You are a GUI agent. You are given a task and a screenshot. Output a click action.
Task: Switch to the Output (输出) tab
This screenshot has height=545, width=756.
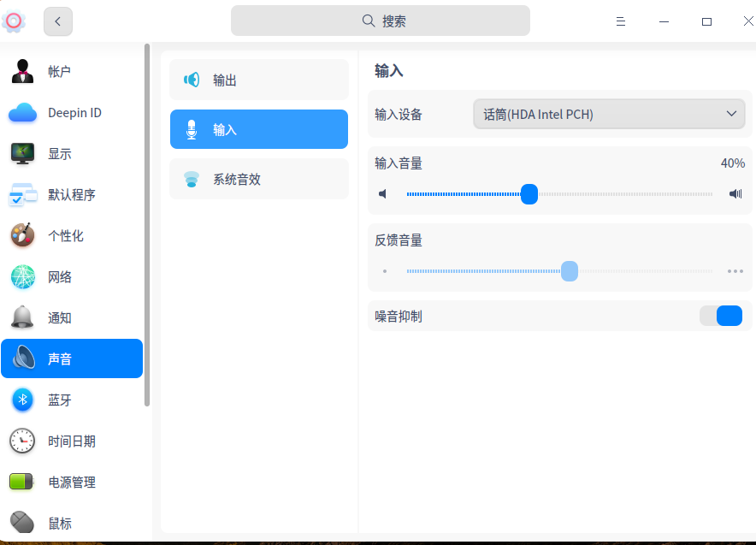(259, 80)
